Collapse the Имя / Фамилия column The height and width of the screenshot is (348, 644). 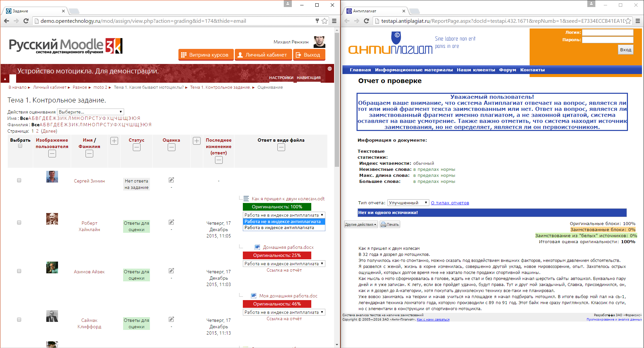(89, 154)
